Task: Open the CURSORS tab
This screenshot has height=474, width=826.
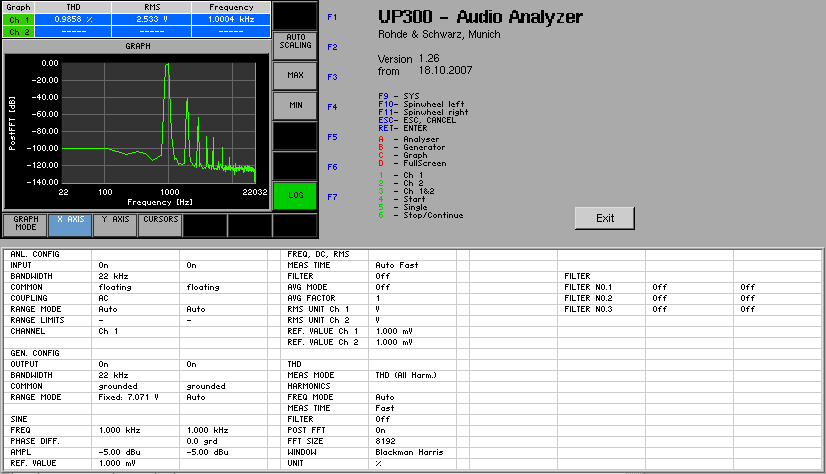Action: pos(160,225)
